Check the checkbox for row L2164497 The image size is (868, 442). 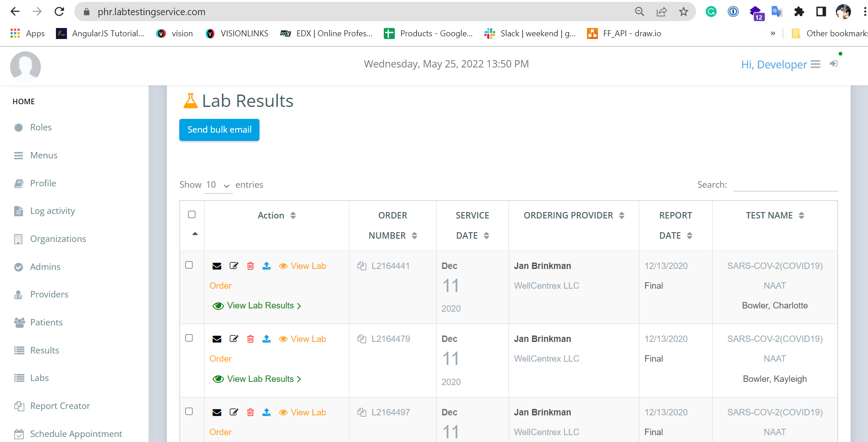pos(189,411)
